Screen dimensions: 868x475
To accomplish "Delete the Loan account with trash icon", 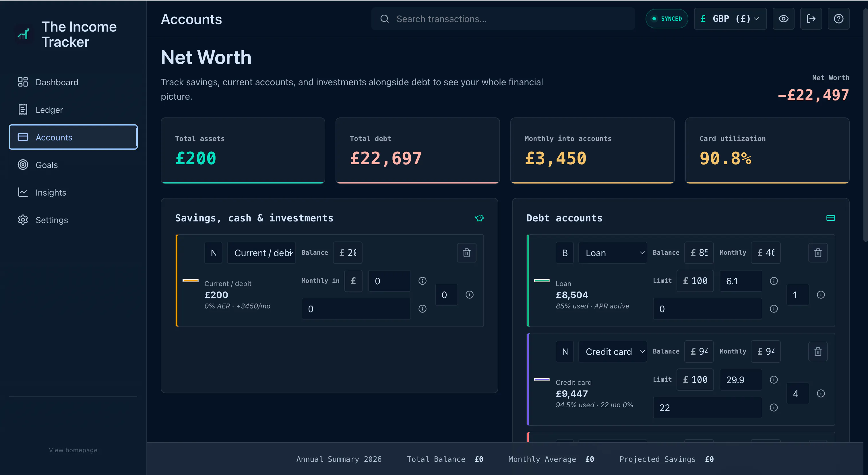I will [x=818, y=253].
